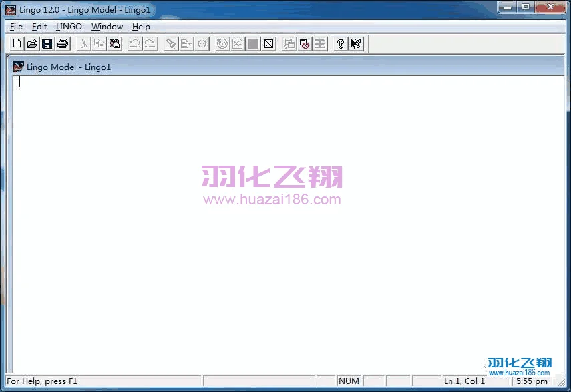This screenshot has width=571, height=392.
Task: Click 'For Help, press F1' status text
Action: point(42,381)
